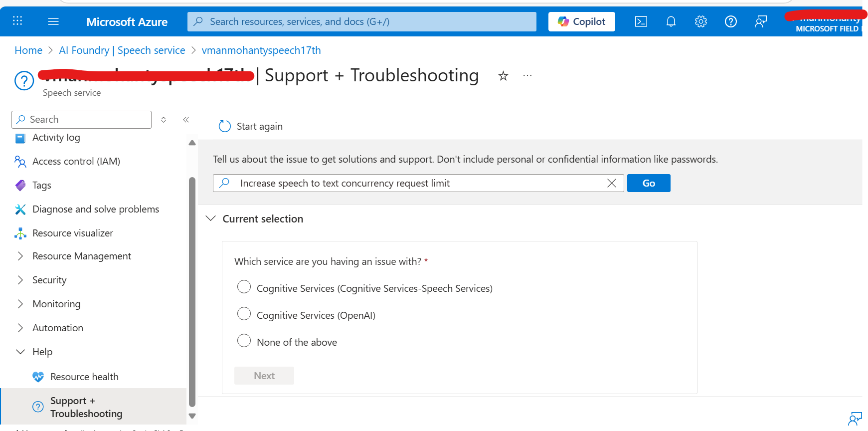Click the Activity log icon
Screen dimensions: 868x431
pyautogui.click(x=20, y=138)
